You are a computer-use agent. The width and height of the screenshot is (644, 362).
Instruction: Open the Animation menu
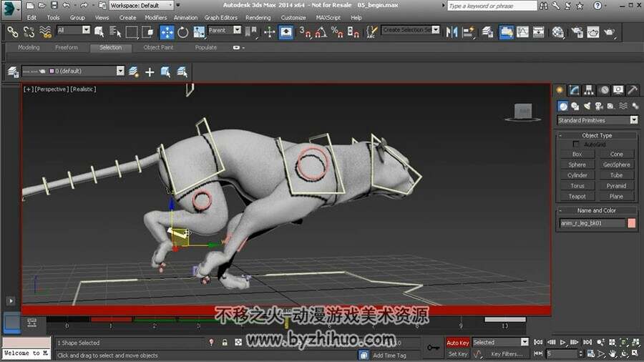[x=185, y=18]
